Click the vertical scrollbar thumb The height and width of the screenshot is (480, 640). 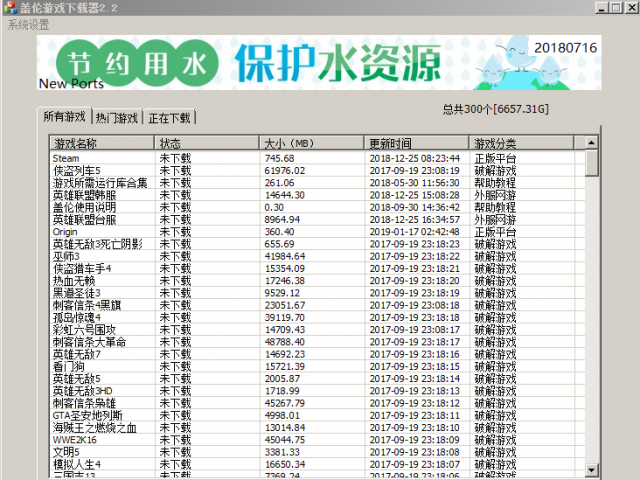point(591,163)
